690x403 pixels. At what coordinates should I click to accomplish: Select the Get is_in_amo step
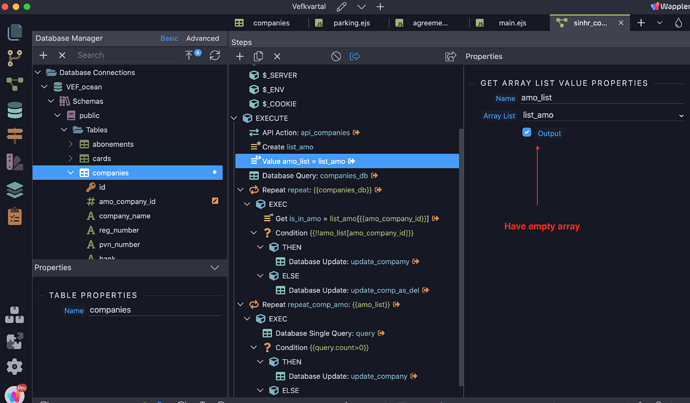click(x=351, y=218)
